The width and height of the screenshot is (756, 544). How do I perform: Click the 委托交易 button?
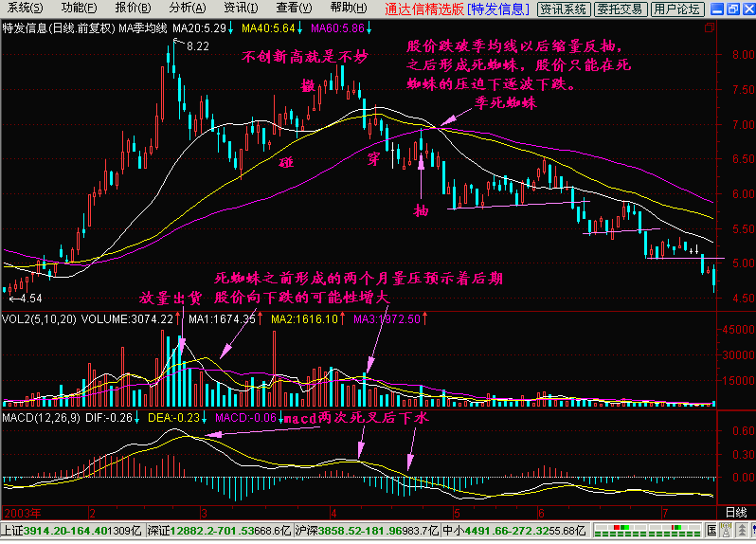coord(621,9)
